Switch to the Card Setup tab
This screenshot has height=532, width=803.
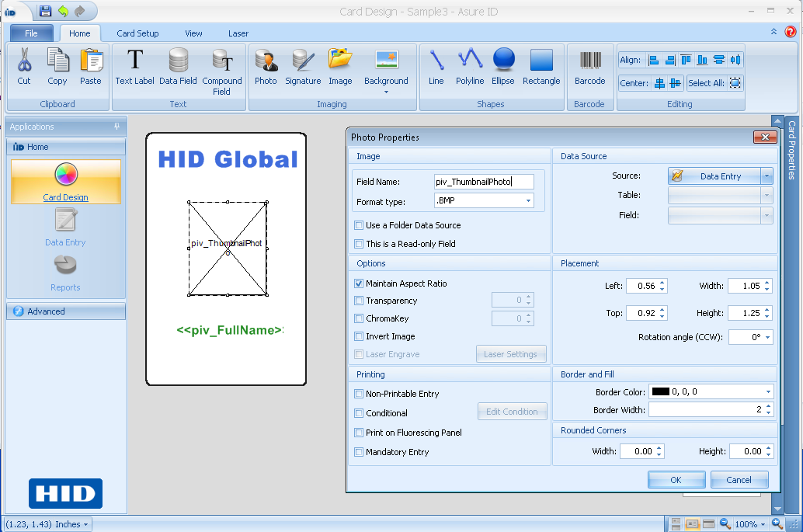137,33
